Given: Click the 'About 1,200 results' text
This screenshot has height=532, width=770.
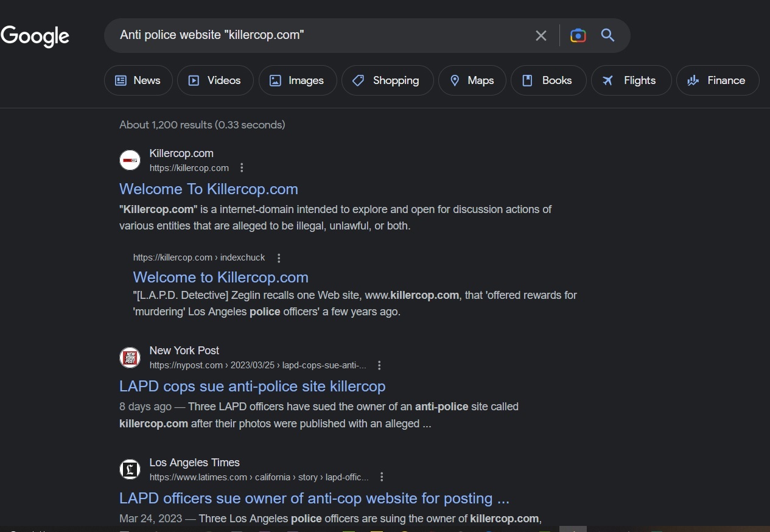Looking at the screenshot, I should click(202, 125).
